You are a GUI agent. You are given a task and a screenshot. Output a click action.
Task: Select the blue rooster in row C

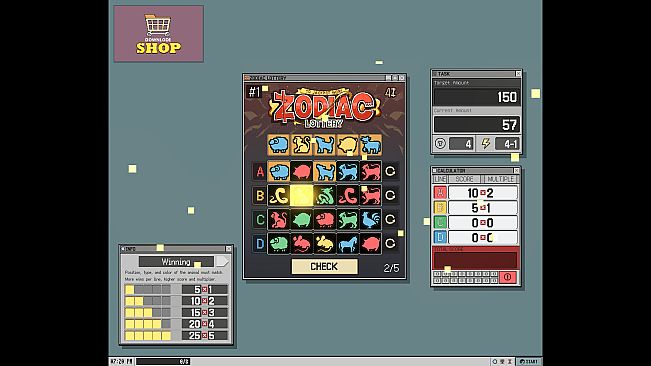coord(370,219)
